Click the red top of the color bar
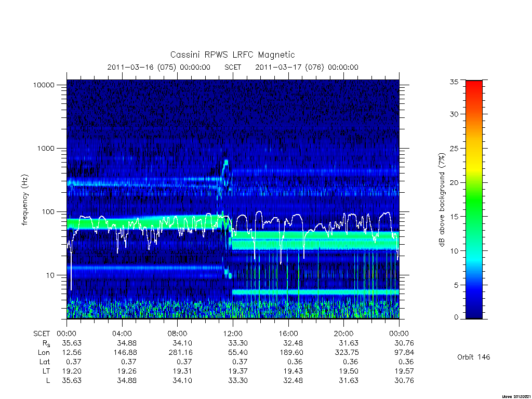532x399 pixels. coord(474,88)
